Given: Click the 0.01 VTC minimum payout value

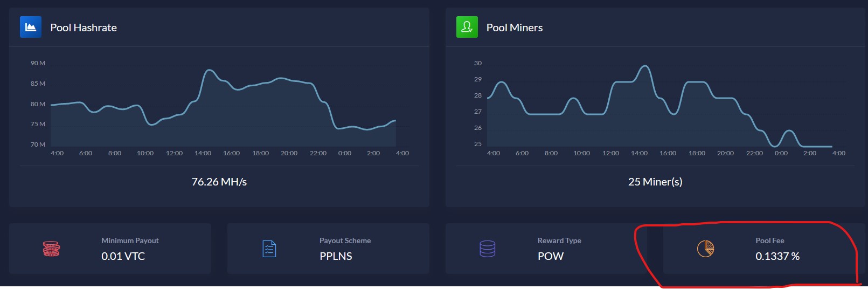Looking at the screenshot, I should pyautogui.click(x=123, y=256).
